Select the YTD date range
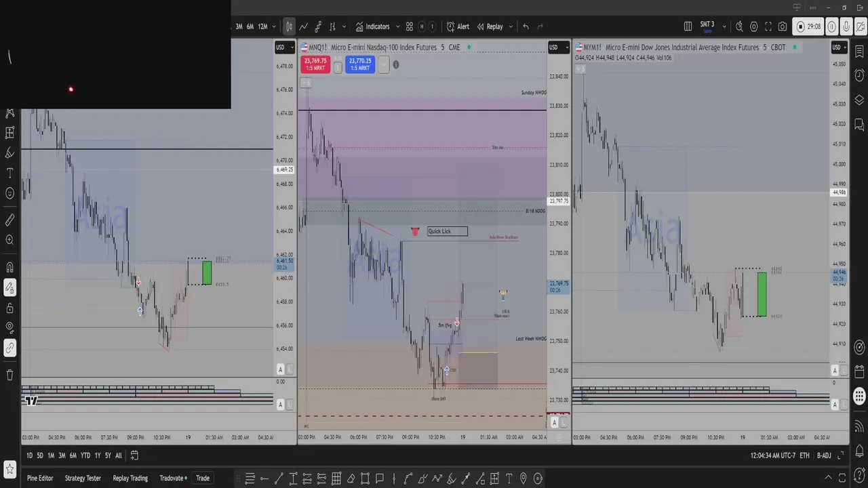Viewport: 868px width, 488px height. tap(85, 455)
